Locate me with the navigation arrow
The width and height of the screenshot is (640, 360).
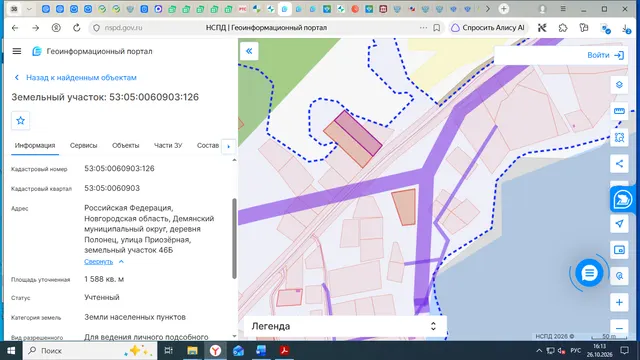pyautogui.click(x=619, y=223)
